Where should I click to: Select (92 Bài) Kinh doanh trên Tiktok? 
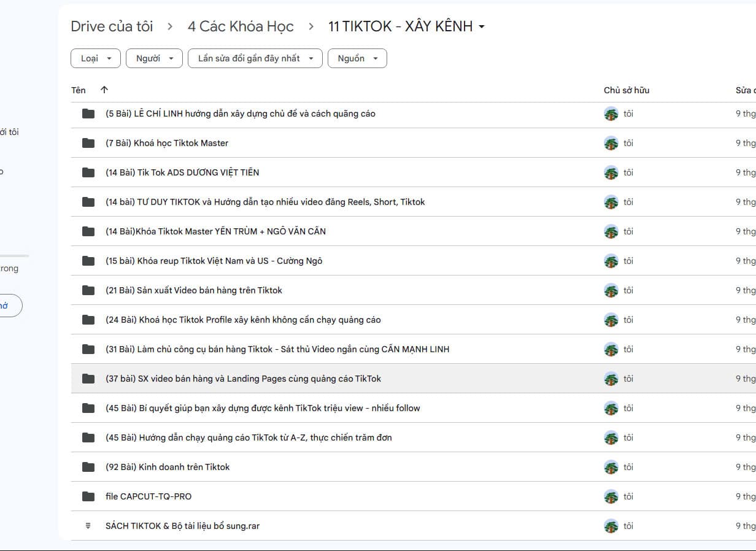[168, 467]
